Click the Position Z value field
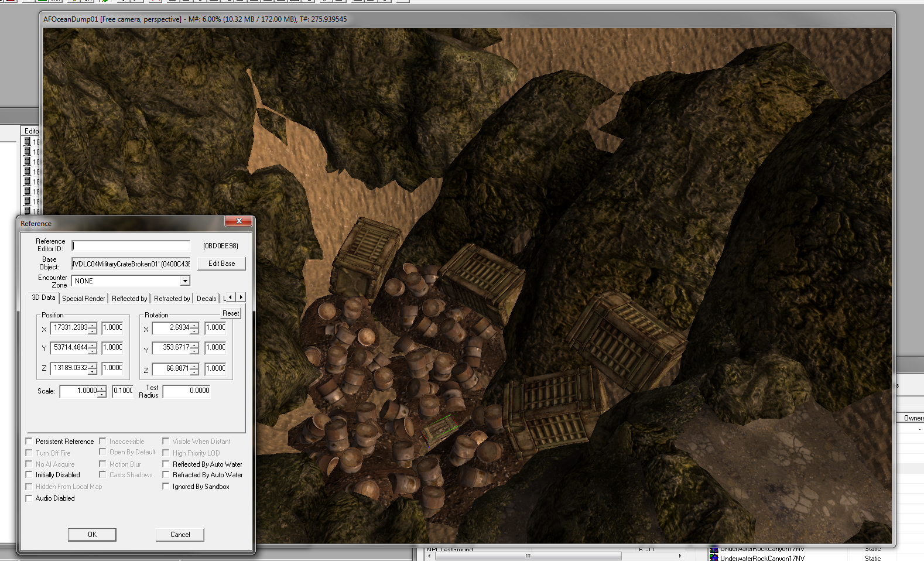924x561 pixels. (x=70, y=368)
